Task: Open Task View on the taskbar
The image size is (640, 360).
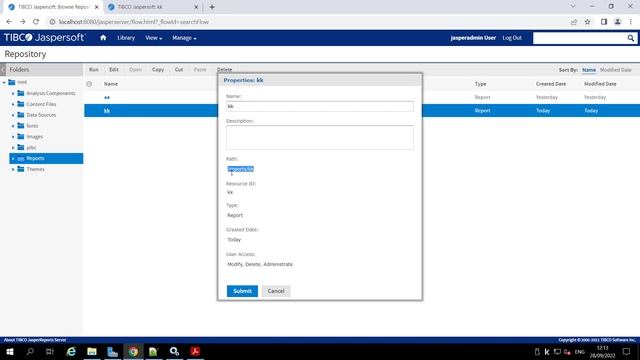Action: [x=50, y=351]
